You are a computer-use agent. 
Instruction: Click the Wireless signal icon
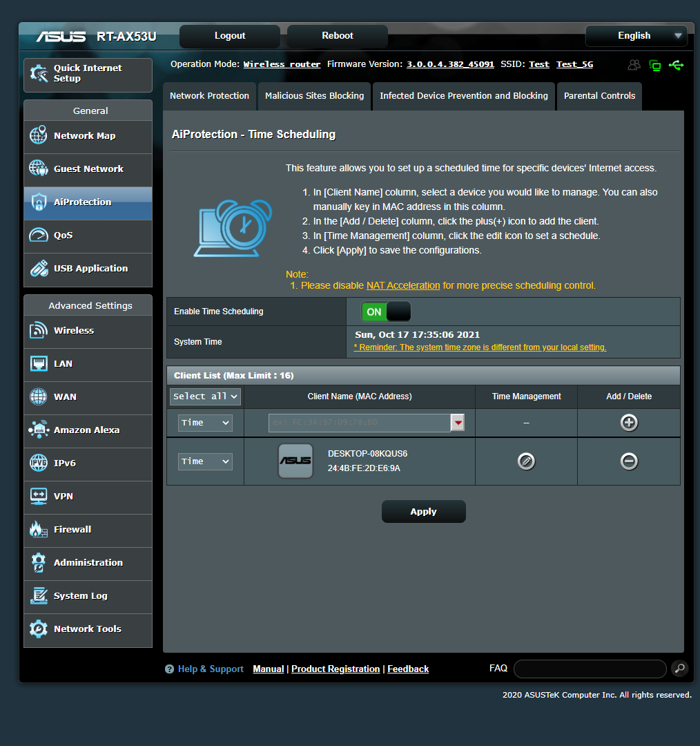click(39, 330)
